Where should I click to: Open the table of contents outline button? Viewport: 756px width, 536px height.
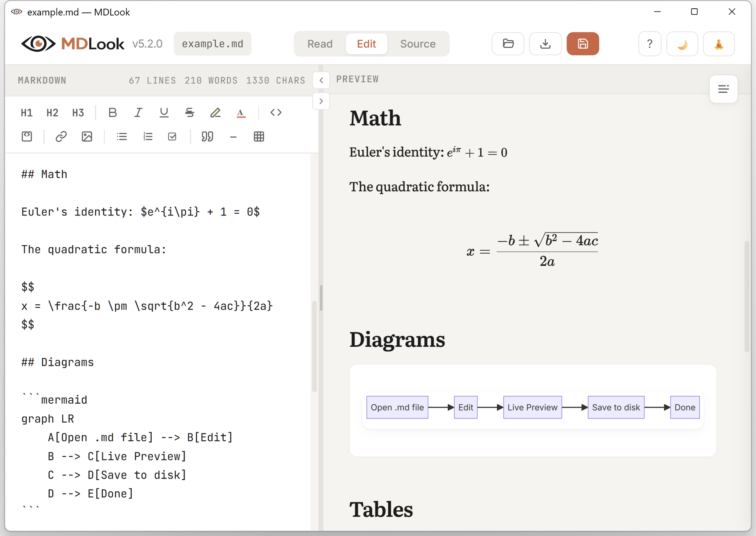click(x=723, y=89)
